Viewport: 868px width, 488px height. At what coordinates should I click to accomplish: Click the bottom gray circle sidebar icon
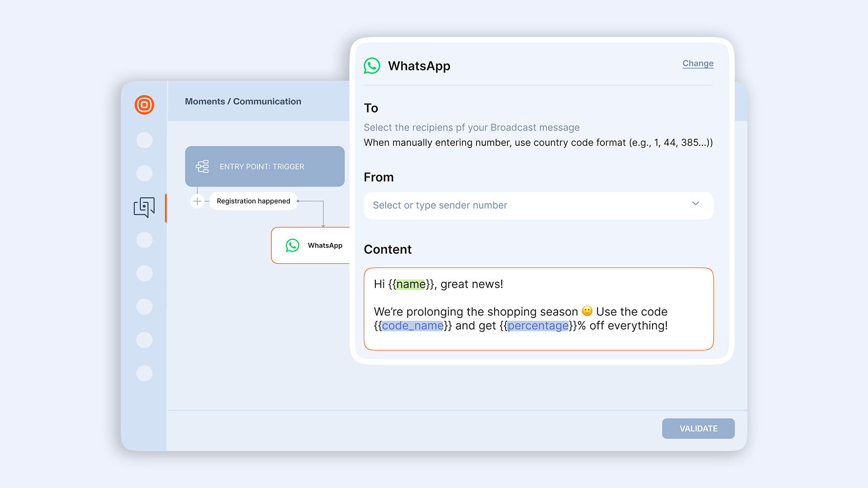[144, 373]
